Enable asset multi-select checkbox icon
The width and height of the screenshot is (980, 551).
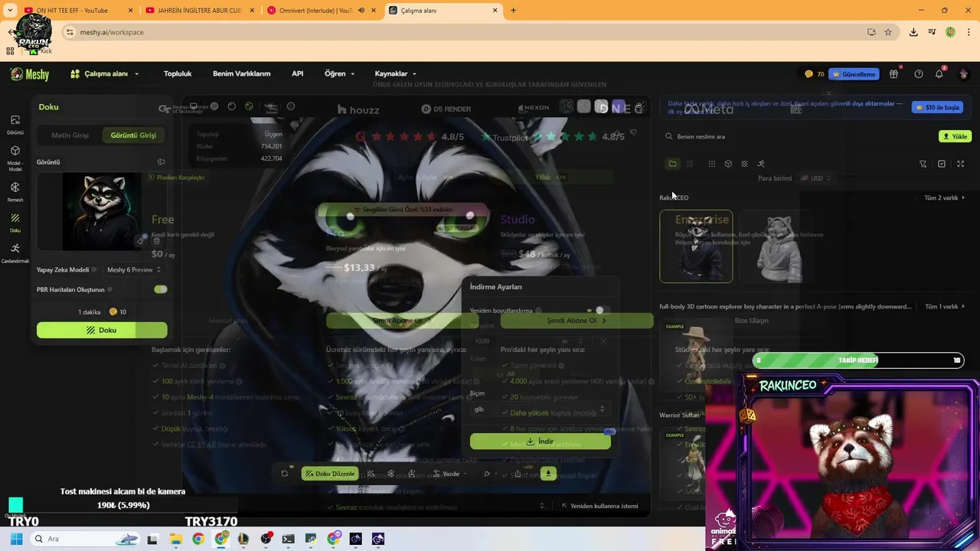pos(942,164)
